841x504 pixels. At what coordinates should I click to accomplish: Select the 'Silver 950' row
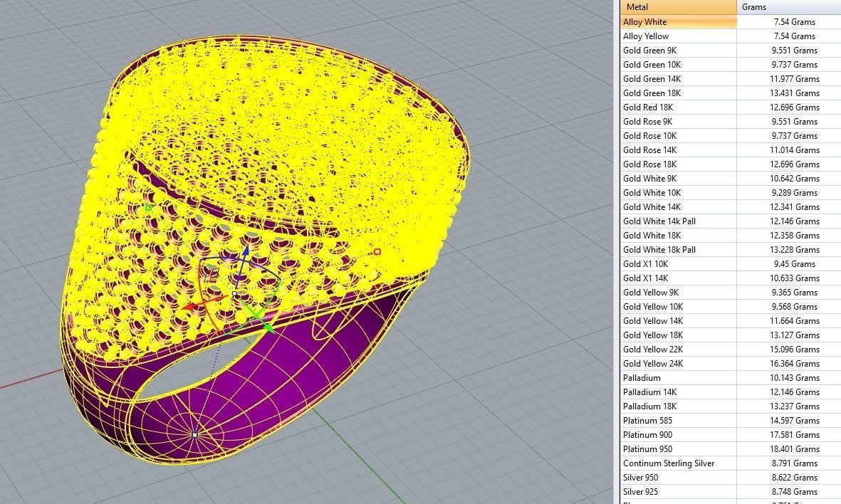pos(731,477)
